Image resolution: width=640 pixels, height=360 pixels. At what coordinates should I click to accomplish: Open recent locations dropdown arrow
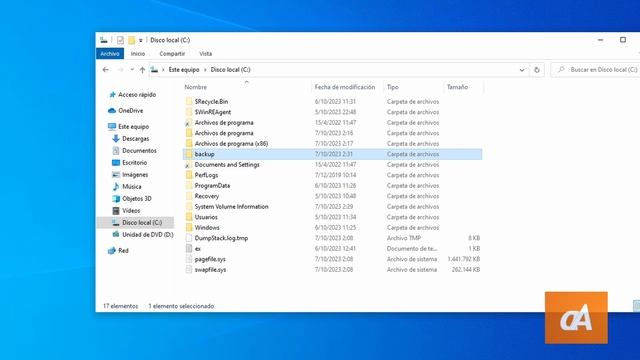coord(132,70)
